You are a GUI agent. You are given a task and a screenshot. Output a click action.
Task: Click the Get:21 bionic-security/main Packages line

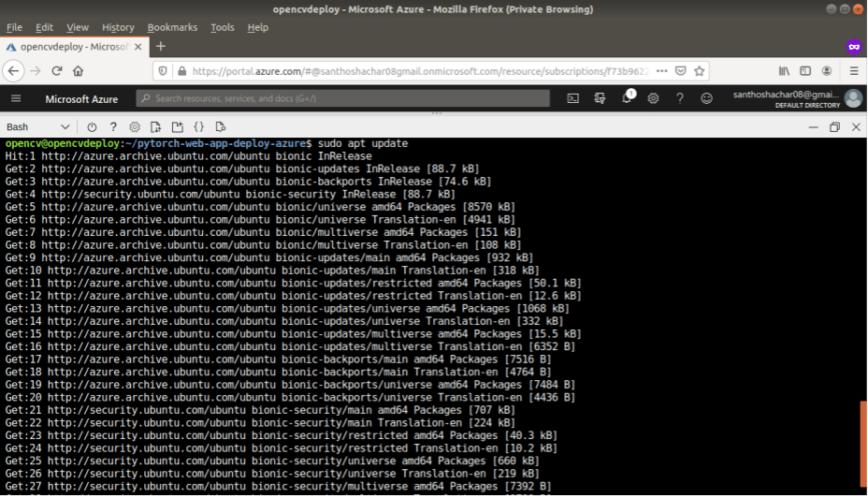click(x=260, y=411)
